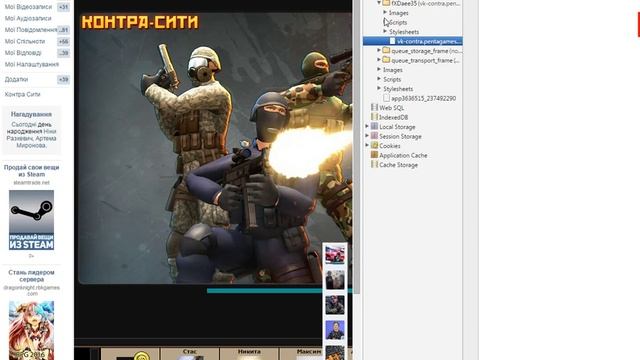The width and height of the screenshot is (640, 360).
Task: Click the Session Storage grid icon
Action: 374,136
